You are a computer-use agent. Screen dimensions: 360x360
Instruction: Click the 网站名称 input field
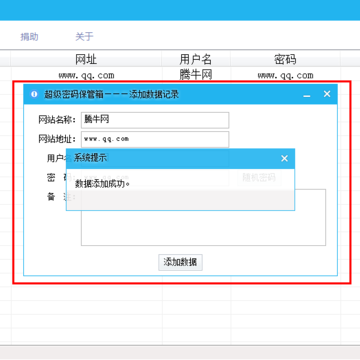(155, 120)
